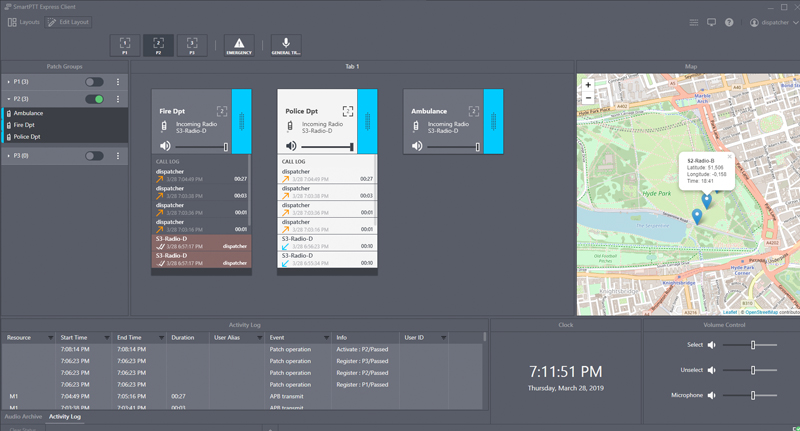Open User ID column filter dropdown

tap(443, 338)
